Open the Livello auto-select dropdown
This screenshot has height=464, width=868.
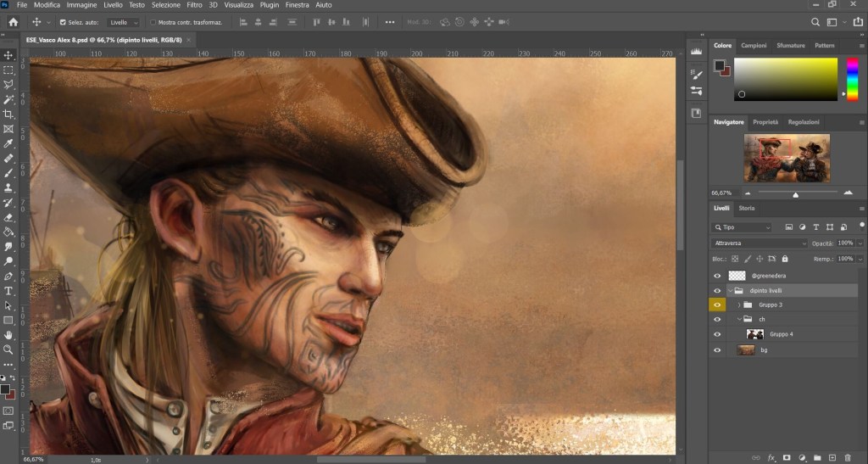[124, 22]
